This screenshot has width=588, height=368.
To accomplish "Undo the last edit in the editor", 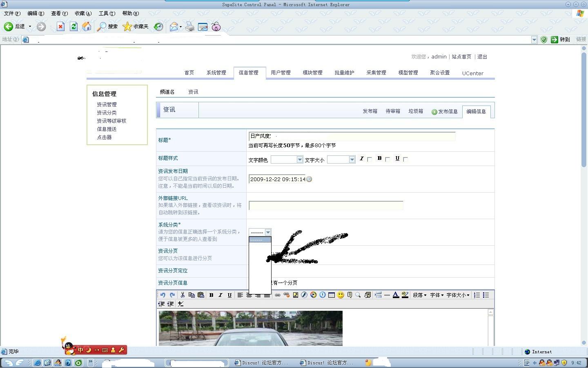I will pyautogui.click(x=163, y=295).
